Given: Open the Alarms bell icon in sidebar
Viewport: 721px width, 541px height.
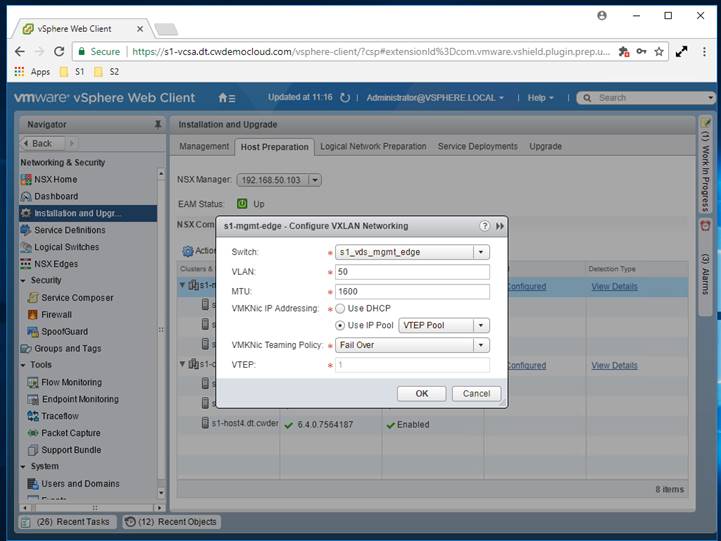Looking at the screenshot, I should 705,226.
